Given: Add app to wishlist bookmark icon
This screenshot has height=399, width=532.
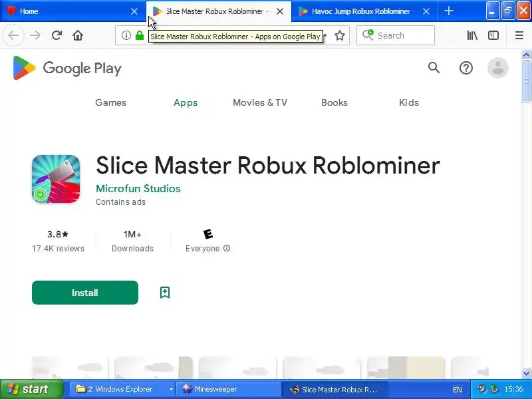Looking at the screenshot, I should pos(165,293).
